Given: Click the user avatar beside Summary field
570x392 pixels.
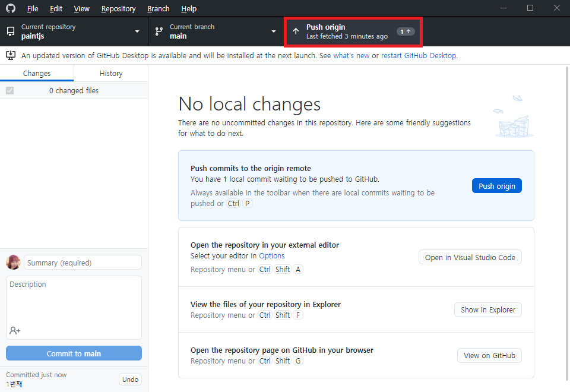Looking at the screenshot, I should [14, 262].
